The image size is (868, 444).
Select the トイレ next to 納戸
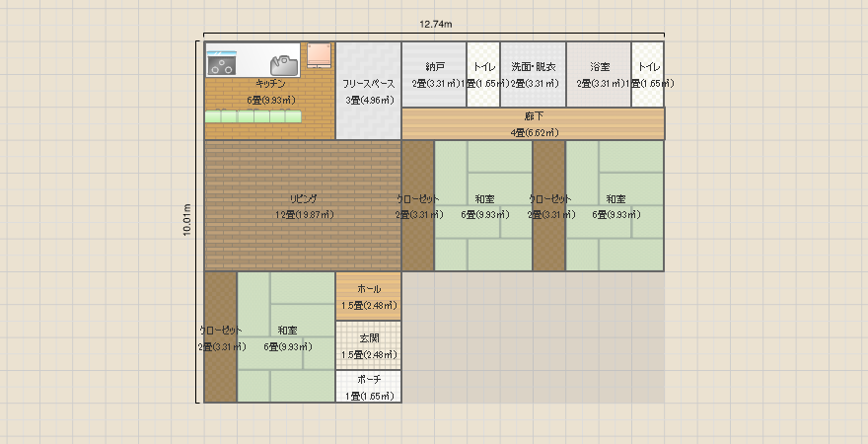point(483,74)
